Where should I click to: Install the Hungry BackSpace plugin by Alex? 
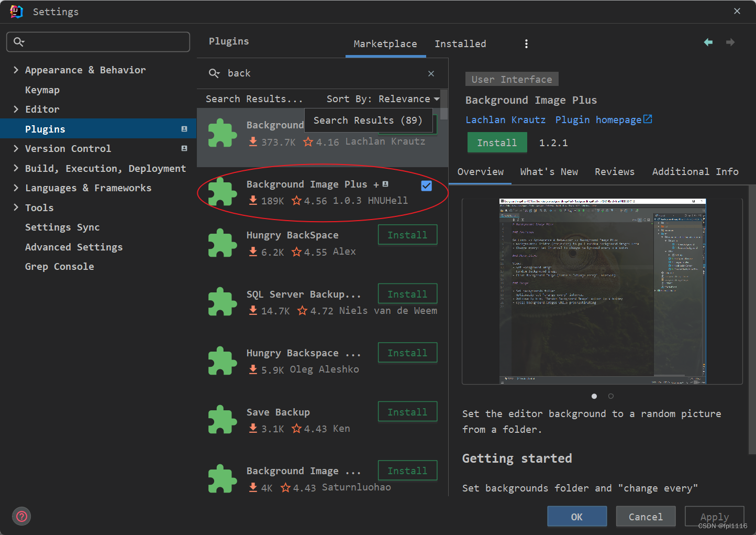pyautogui.click(x=407, y=235)
